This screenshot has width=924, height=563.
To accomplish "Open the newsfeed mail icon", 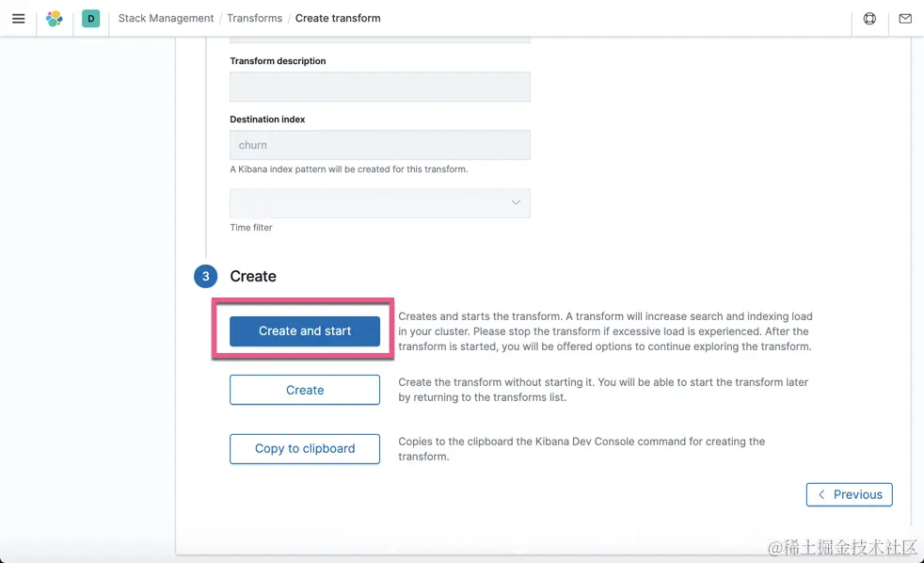I will click(905, 18).
